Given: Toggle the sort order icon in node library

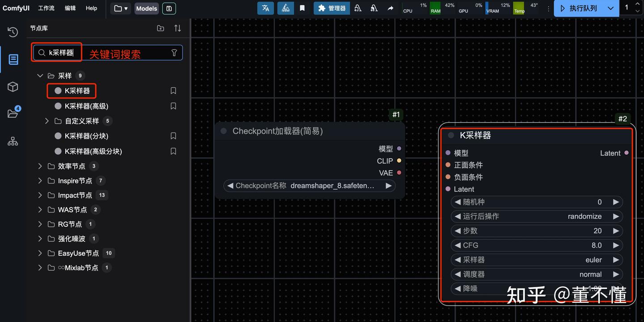Looking at the screenshot, I should (x=178, y=28).
